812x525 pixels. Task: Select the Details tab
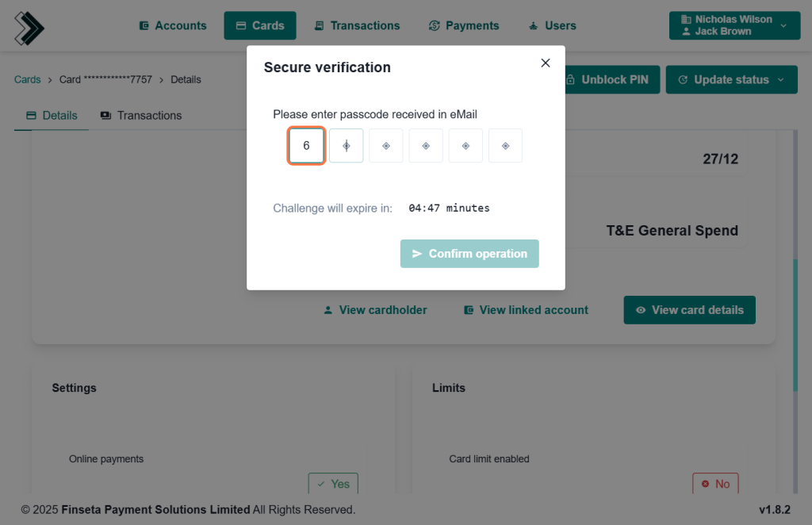point(52,115)
